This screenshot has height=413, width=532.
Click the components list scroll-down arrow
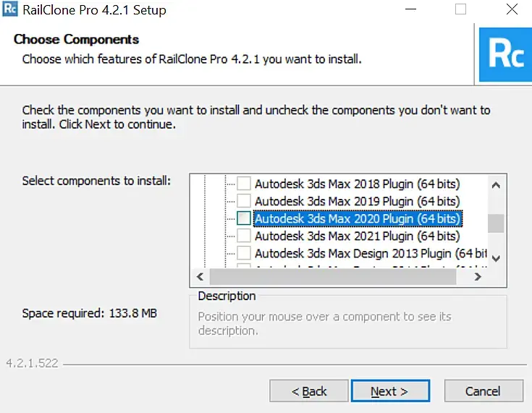click(x=496, y=257)
